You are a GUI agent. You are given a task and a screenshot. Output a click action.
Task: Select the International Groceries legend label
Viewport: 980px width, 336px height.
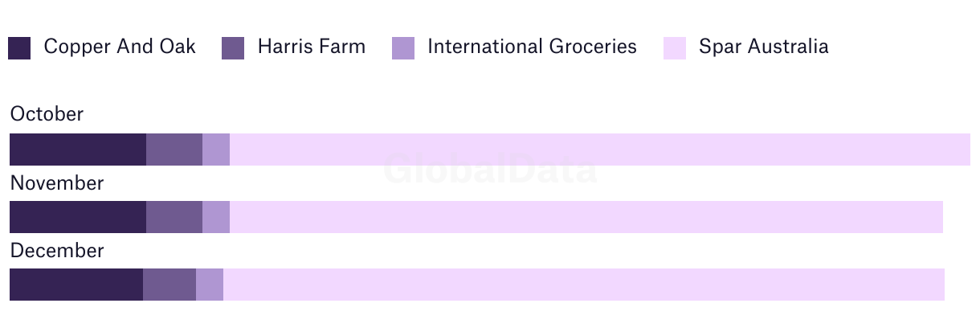tap(533, 47)
